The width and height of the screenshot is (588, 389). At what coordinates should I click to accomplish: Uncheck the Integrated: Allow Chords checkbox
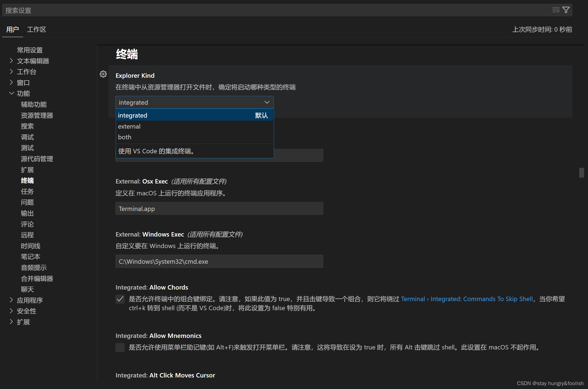click(120, 299)
